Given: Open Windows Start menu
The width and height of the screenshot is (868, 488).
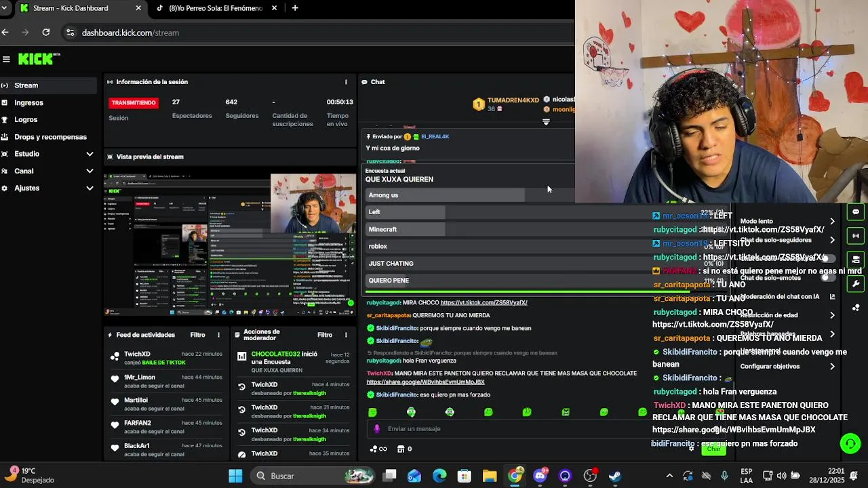Looking at the screenshot, I should pos(235,476).
